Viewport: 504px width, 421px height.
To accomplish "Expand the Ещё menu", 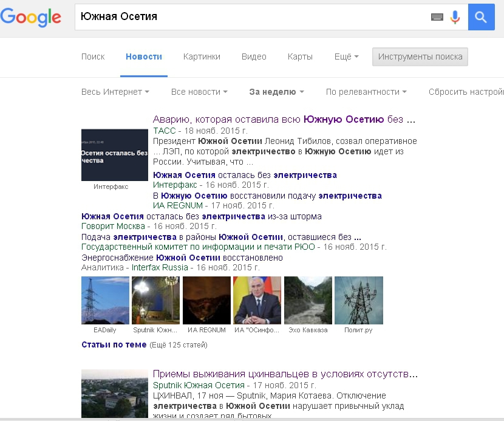I will (346, 56).
